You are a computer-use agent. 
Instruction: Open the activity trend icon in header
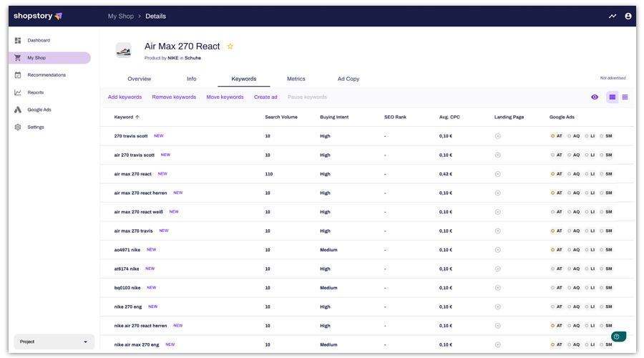click(613, 16)
